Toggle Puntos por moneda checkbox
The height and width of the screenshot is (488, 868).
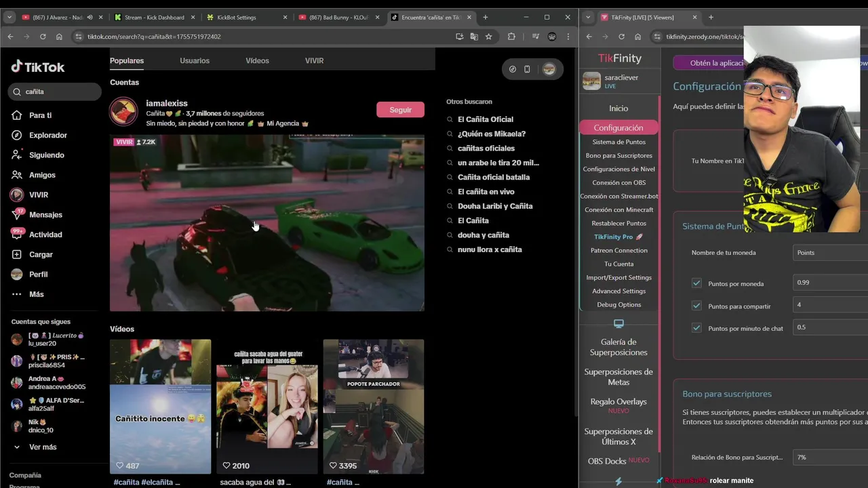pyautogui.click(x=696, y=283)
